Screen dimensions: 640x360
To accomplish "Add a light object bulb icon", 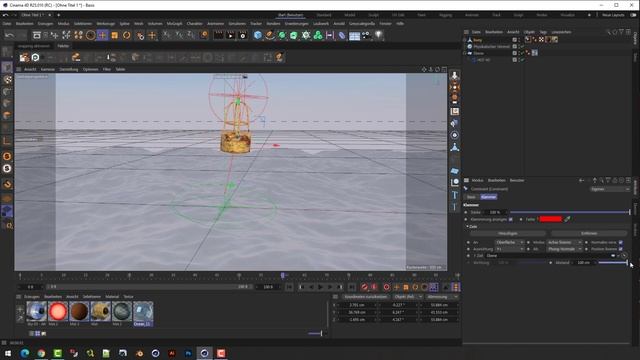I will [379, 36].
